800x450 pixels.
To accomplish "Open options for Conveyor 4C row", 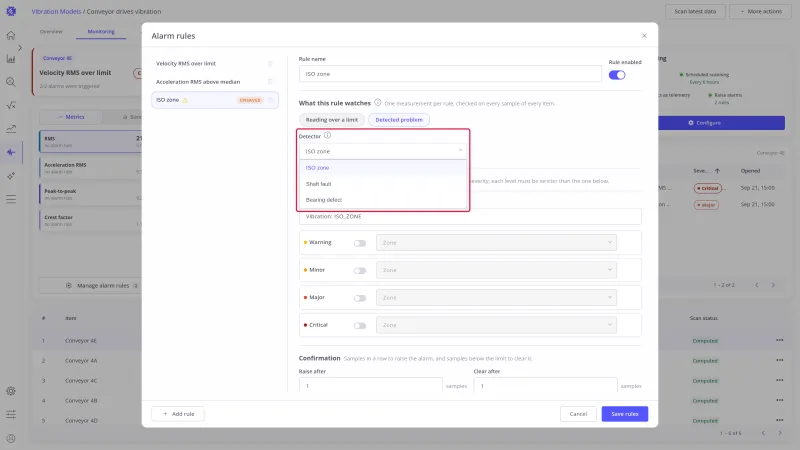I will tap(779, 380).
